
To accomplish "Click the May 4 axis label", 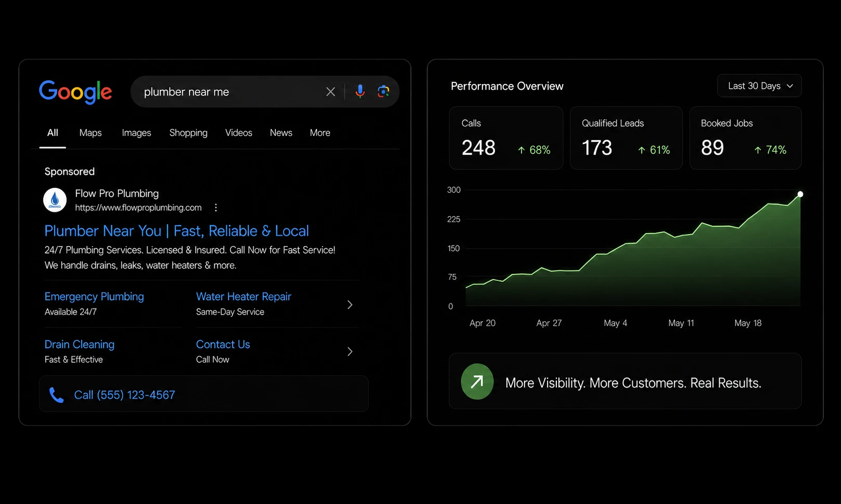I will (x=616, y=323).
